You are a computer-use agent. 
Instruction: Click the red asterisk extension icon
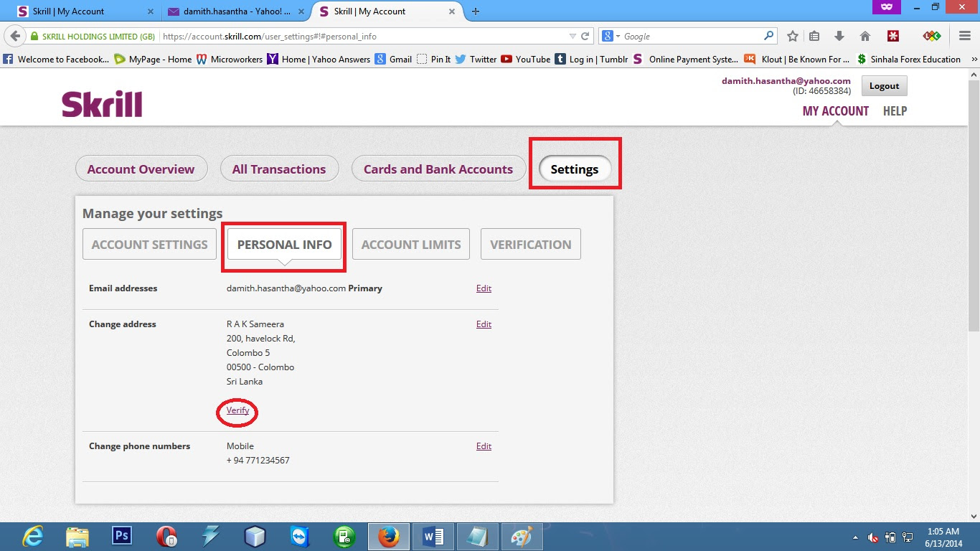(x=893, y=36)
